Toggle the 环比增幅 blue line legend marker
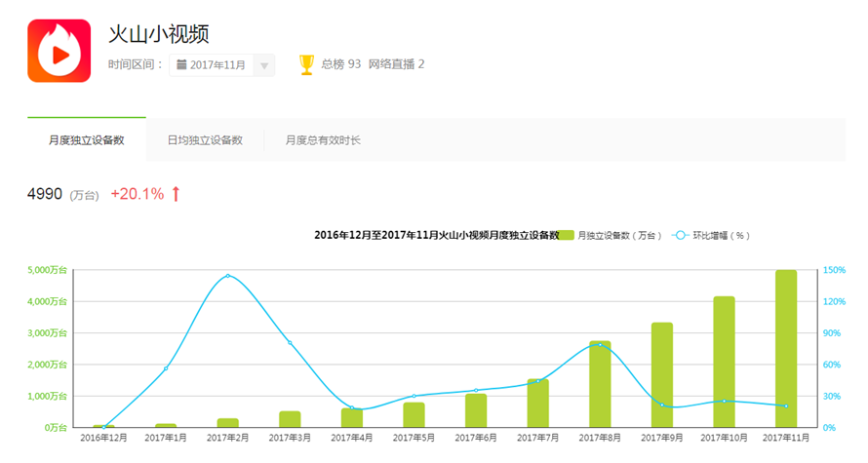Image resolution: width=868 pixels, height=463 pixels. pyautogui.click(x=680, y=236)
